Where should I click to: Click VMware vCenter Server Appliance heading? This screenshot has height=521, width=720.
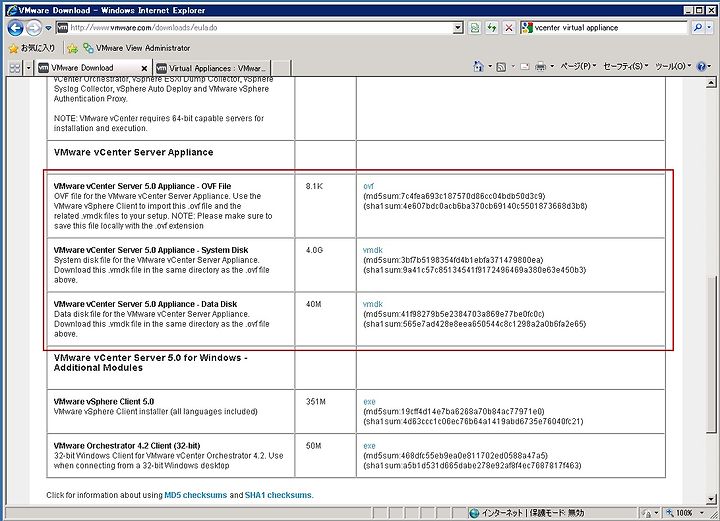(133, 152)
